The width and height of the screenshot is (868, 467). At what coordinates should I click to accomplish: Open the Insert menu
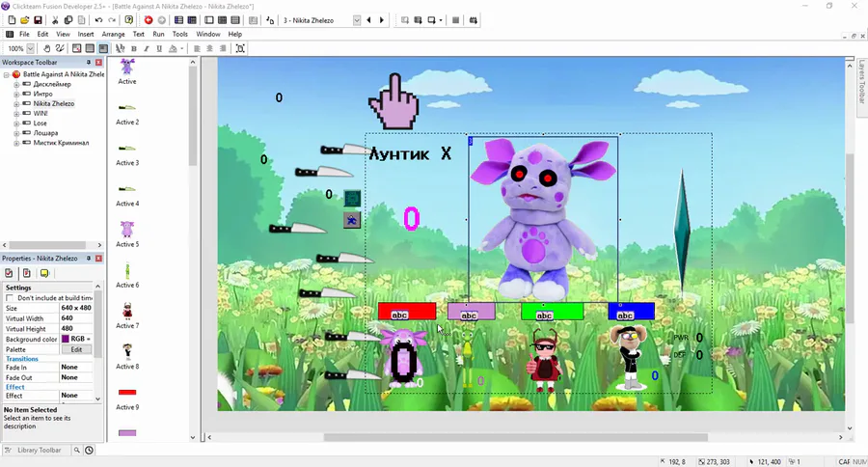(x=85, y=34)
